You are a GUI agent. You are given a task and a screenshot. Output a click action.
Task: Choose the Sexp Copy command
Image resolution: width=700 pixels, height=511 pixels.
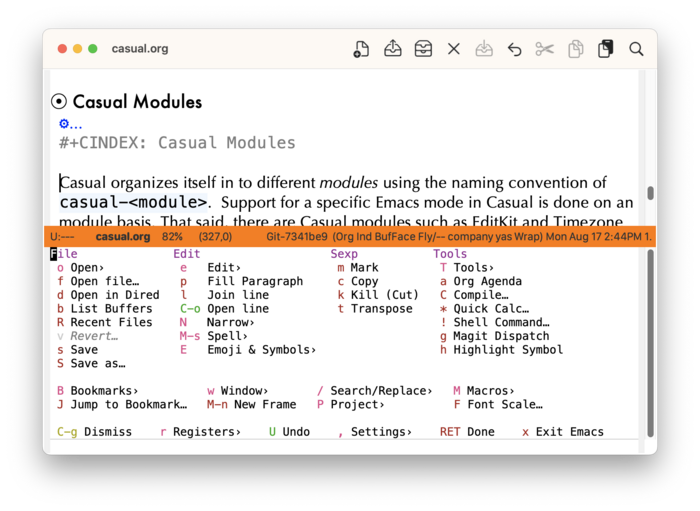(x=358, y=281)
